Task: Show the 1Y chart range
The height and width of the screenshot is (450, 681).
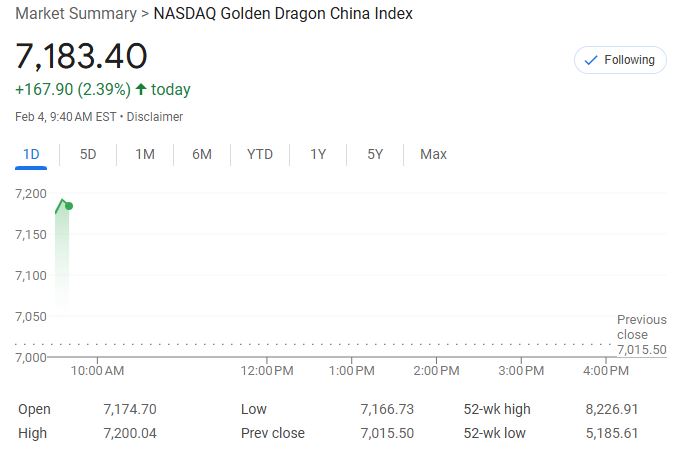Action: pos(318,154)
